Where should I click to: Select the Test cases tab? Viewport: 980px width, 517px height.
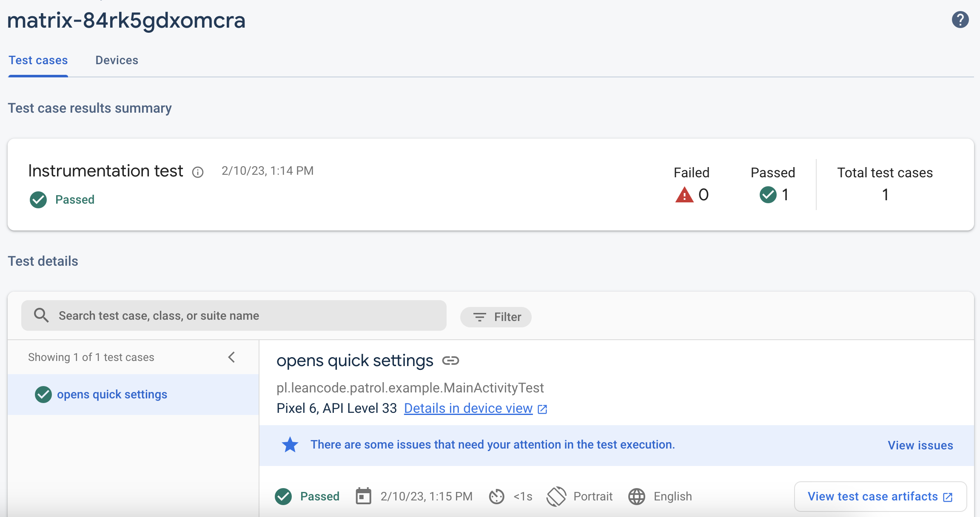(x=38, y=60)
